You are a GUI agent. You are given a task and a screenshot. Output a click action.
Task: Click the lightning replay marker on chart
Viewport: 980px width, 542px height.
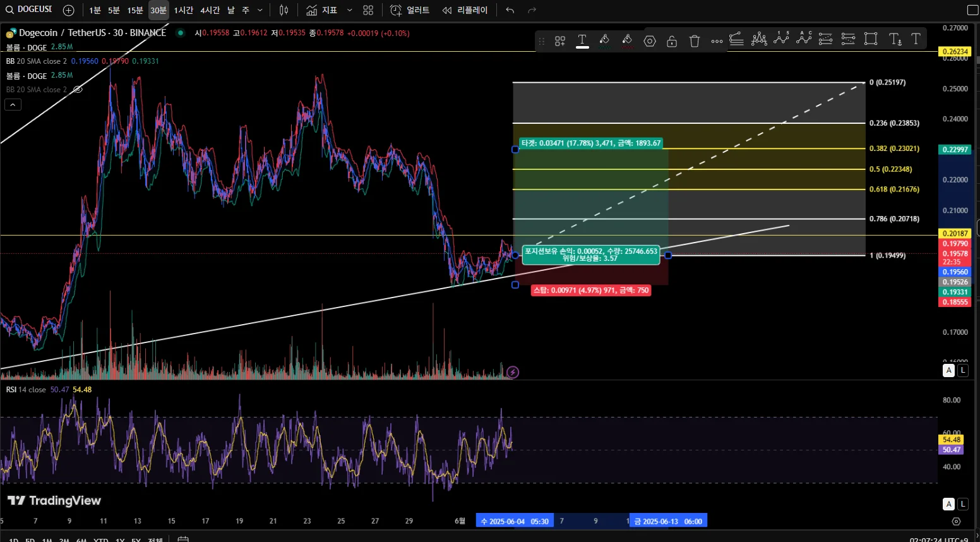pos(513,372)
